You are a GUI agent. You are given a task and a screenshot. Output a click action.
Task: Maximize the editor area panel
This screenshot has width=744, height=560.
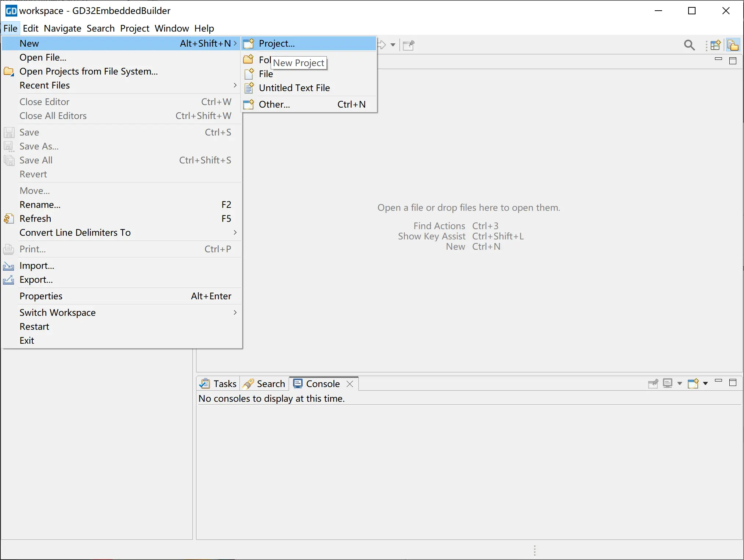tap(733, 61)
